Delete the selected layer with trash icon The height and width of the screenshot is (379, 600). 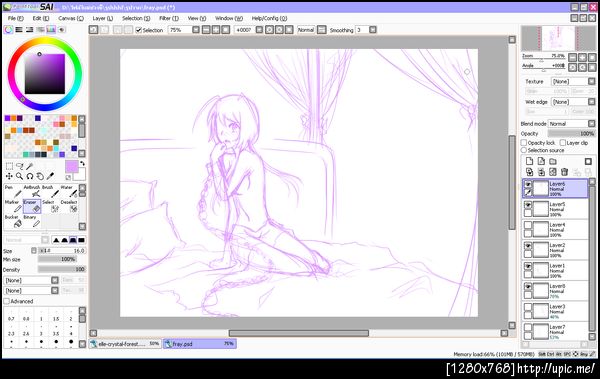(x=564, y=172)
